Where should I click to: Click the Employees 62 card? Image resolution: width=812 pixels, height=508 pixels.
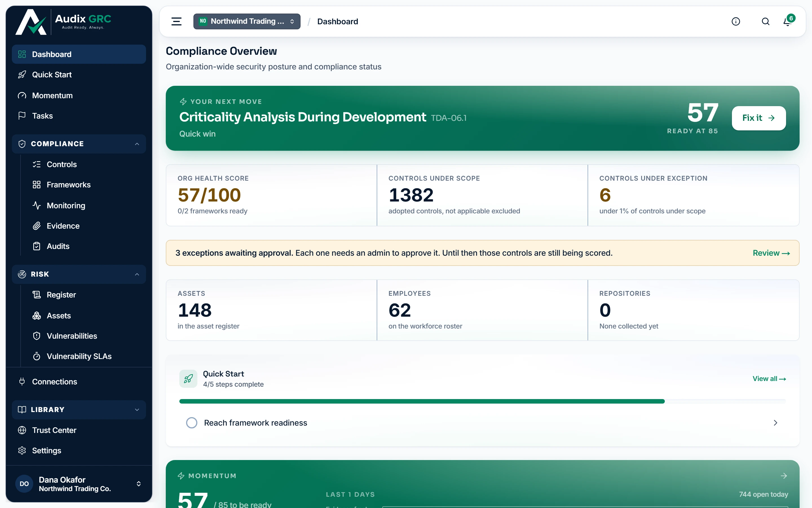[x=482, y=310]
